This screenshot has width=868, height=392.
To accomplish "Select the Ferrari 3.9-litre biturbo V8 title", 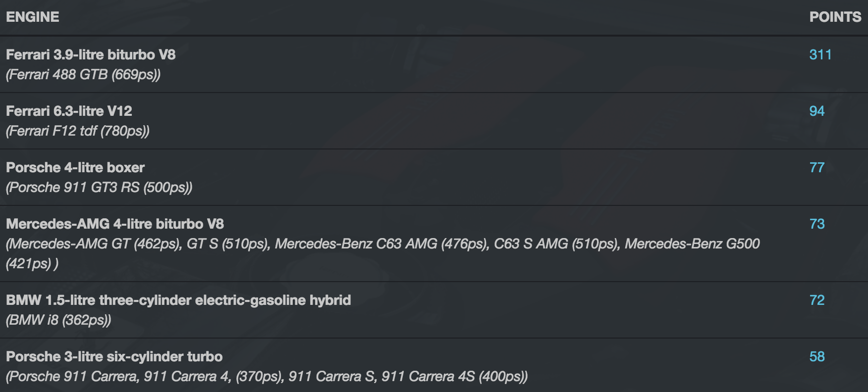I will (x=91, y=54).
